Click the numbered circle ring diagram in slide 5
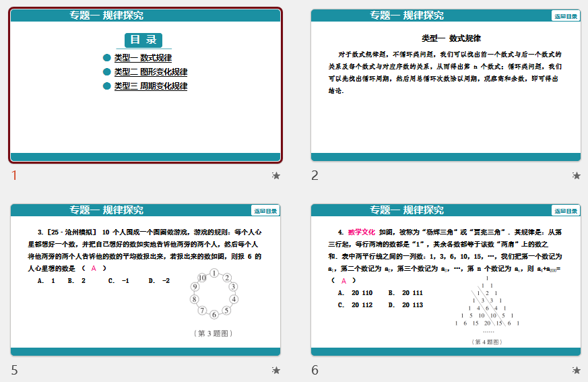 [x=214, y=293]
